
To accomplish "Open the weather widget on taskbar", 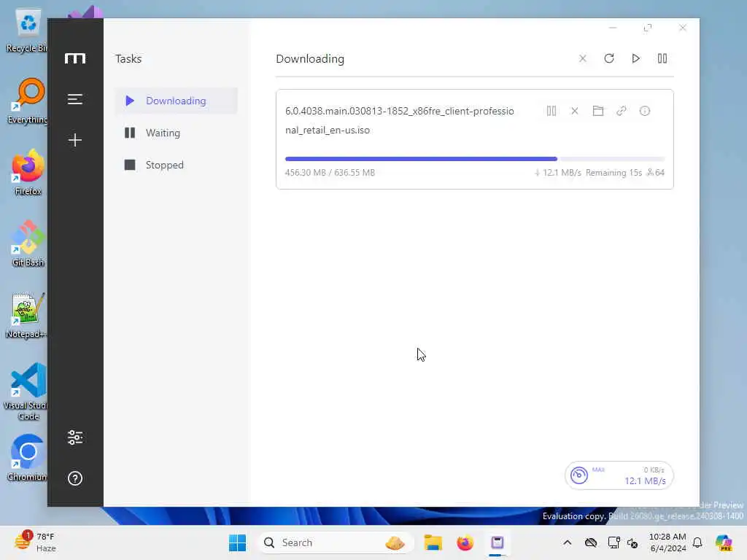I will [35, 542].
